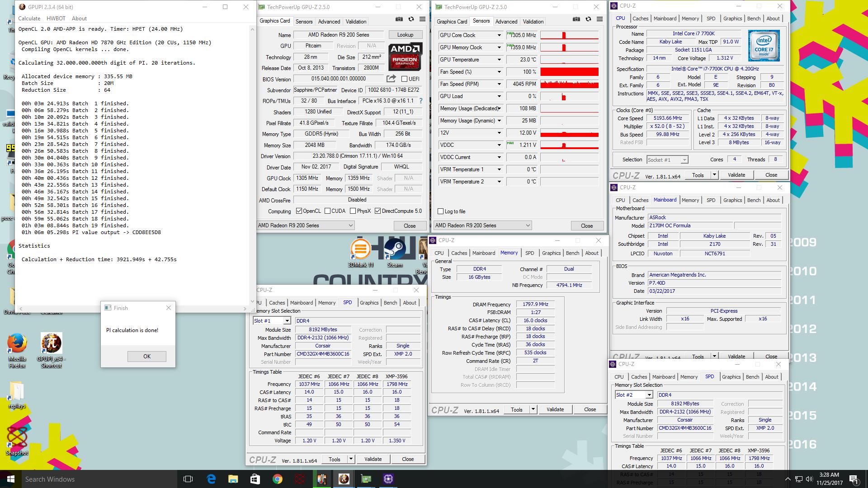Screen dimensions: 868x488
Task: Open the HWBOT menu in GPUPI
Action: coord(56,19)
